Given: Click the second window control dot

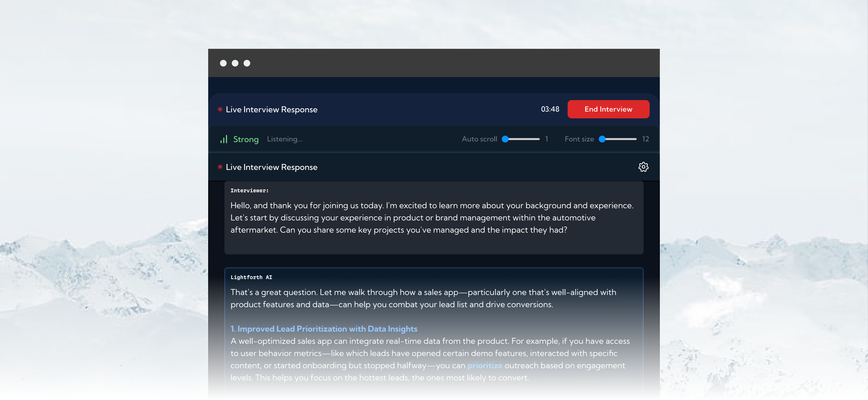Looking at the screenshot, I should pyautogui.click(x=235, y=63).
